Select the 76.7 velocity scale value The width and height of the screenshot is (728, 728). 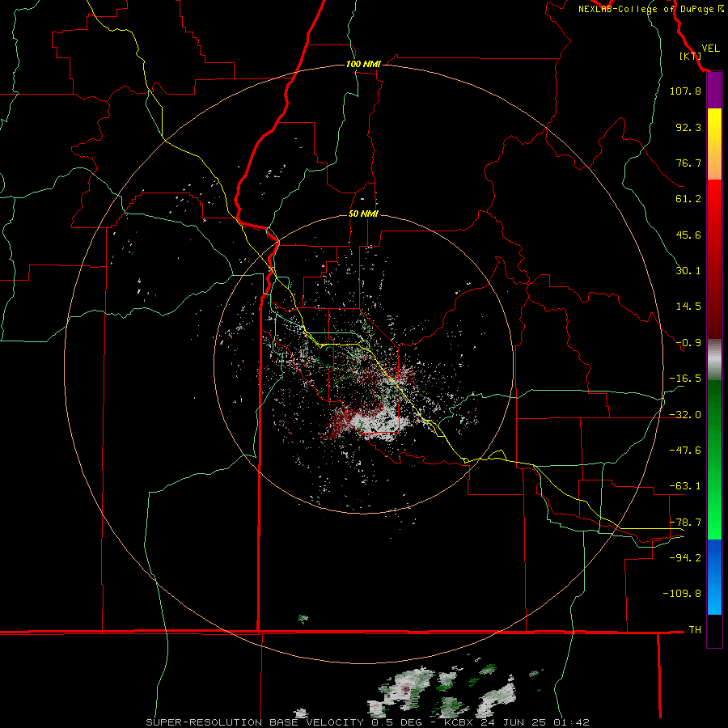[688, 163]
